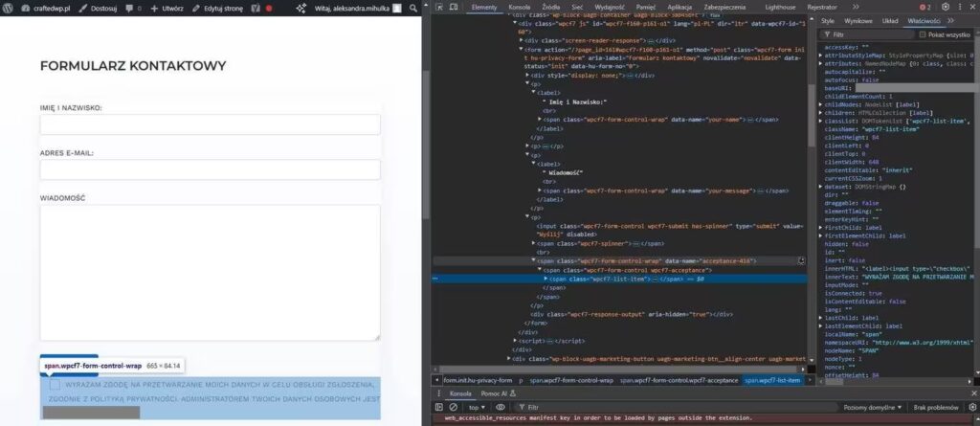Viewport: 980px width, 426px height.
Task: Click into the Adres e-mail field
Action: pyautogui.click(x=210, y=169)
